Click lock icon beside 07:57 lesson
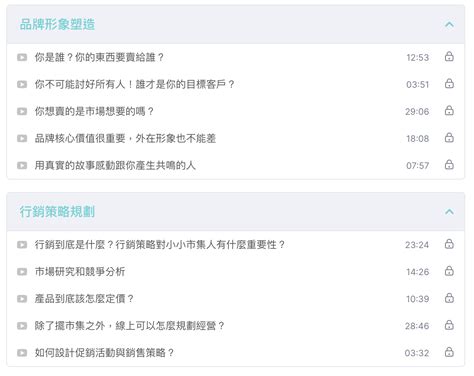The width and height of the screenshot is (474, 376). 449,165
